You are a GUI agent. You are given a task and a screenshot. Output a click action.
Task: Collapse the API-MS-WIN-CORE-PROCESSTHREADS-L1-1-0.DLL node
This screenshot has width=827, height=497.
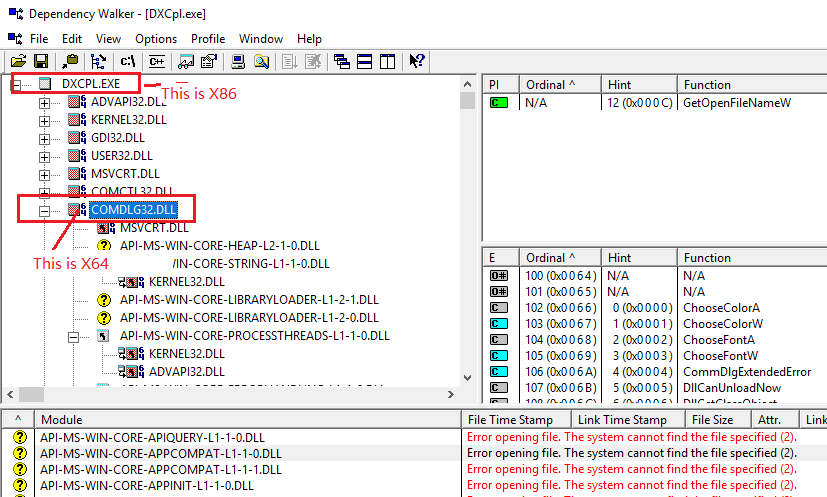pos(73,337)
